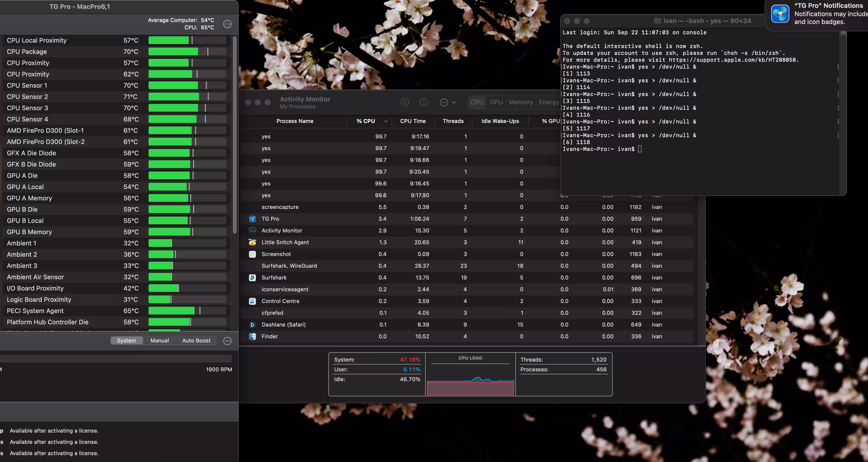Image resolution: width=868 pixels, height=462 pixels.
Task: Select the iconservicesagent process row
Action: point(467,290)
